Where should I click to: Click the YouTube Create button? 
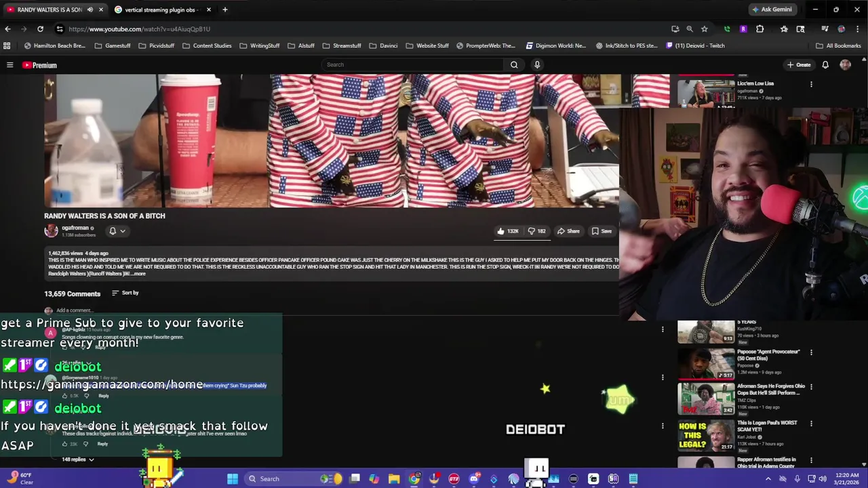click(x=799, y=65)
